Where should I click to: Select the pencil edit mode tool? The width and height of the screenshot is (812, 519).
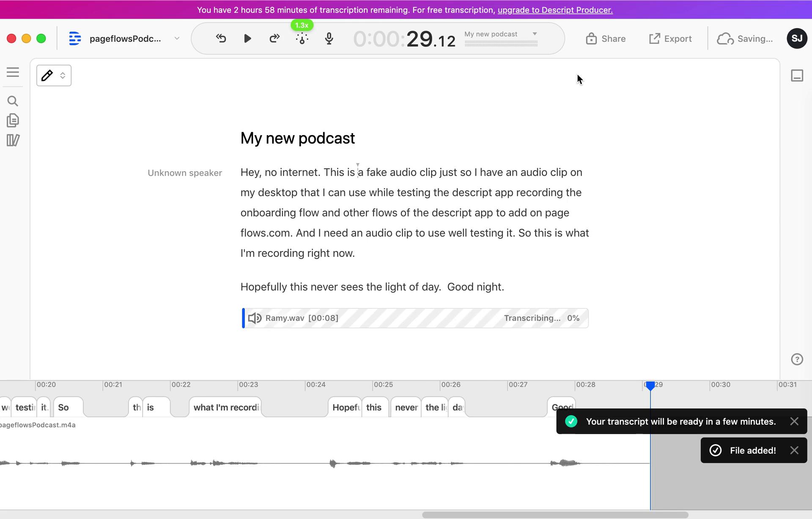tap(47, 76)
